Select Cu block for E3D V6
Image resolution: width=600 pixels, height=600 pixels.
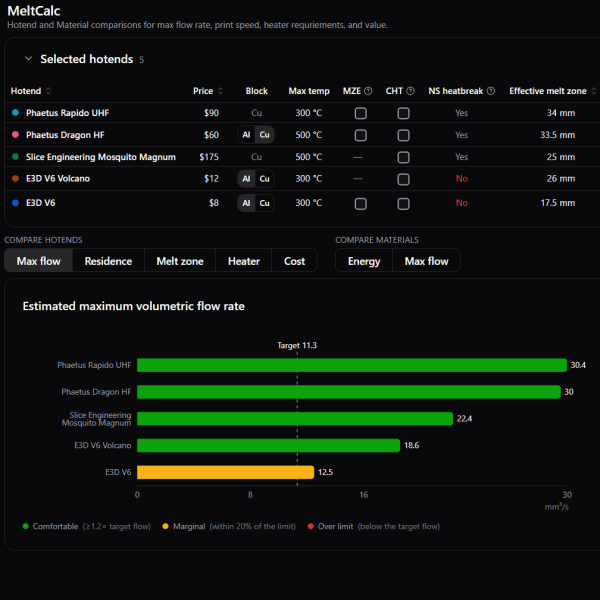(264, 203)
